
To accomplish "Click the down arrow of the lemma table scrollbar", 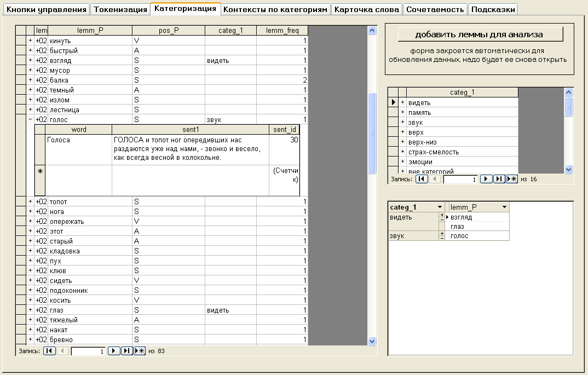I will (372, 341).
